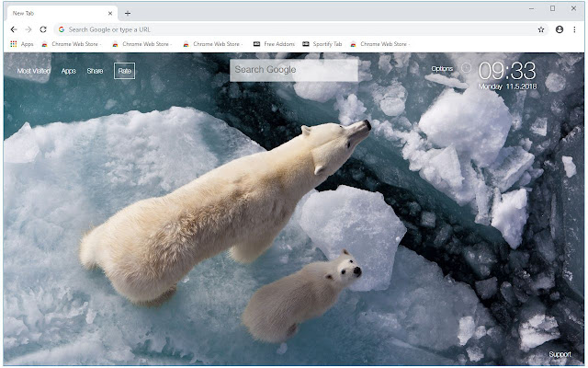This screenshot has height=368, width=588.
Task: Open the Share menu
Action: (x=95, y=71)
